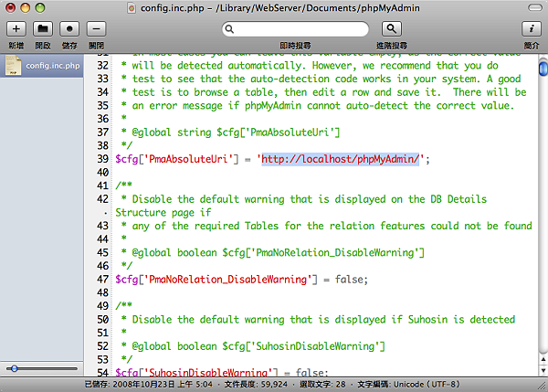This screenshot has width=548, height=392.
Task: Click line 50 Suhosin warning comment
Action: pyautogui.click(x=318, y=320)
